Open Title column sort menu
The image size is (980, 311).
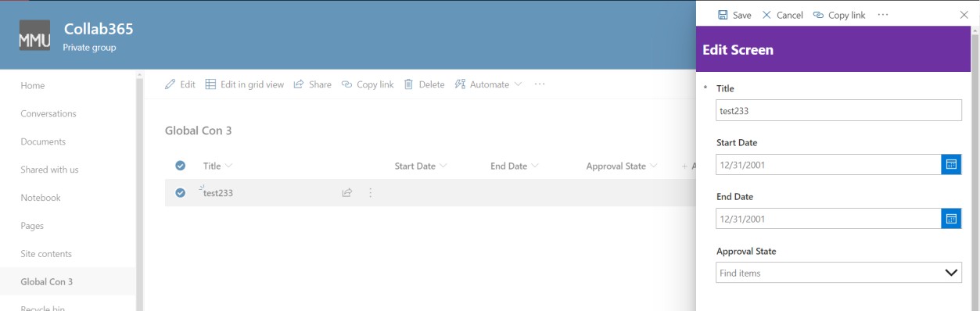pyautogui.click(x=218, y=166)
